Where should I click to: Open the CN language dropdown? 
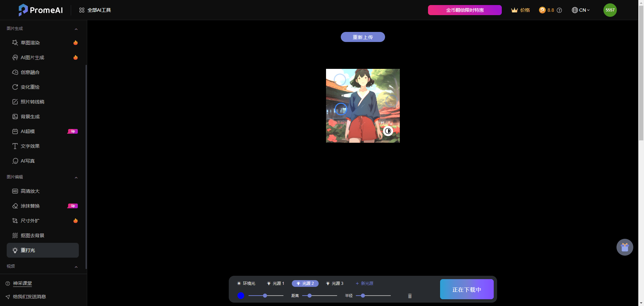(x=581, y=10)
